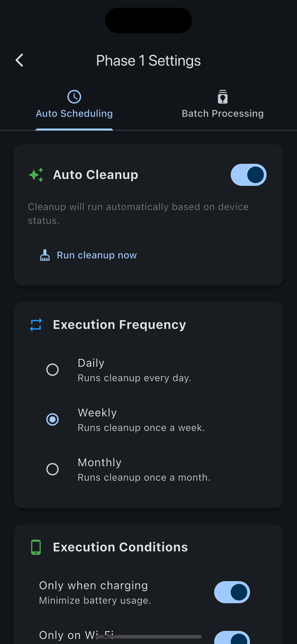Open the Batch Processing tab

click(x=223, y=105)
